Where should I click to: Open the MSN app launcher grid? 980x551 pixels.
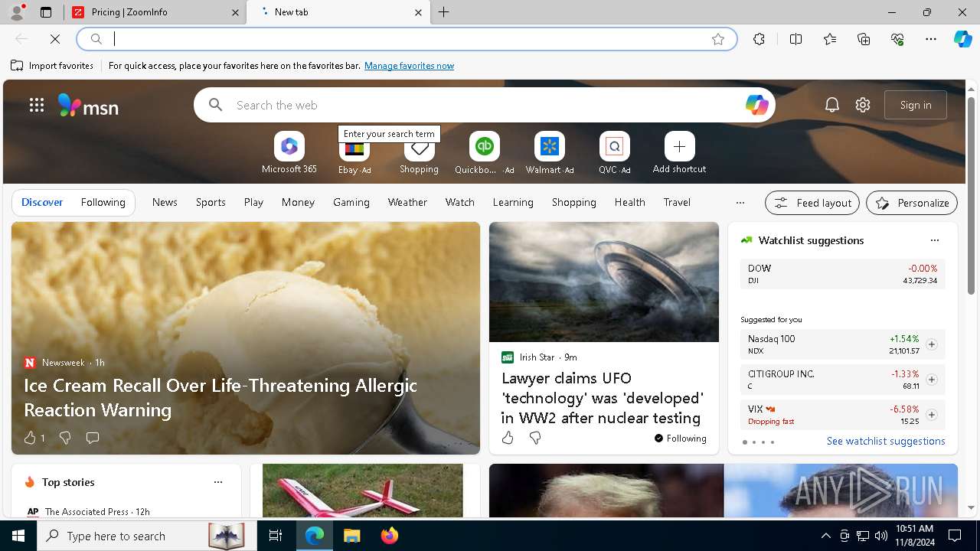click(37, 105)
